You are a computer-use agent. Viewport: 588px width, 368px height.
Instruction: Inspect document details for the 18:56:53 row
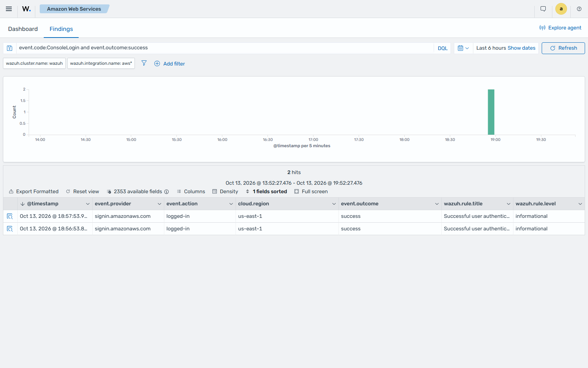point(10,229)
